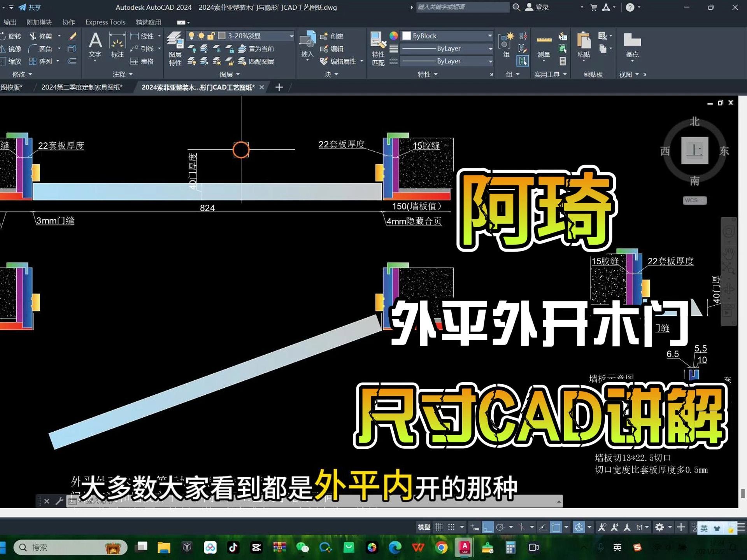Click 编辑 (Edit block) button

click(331, 49)
